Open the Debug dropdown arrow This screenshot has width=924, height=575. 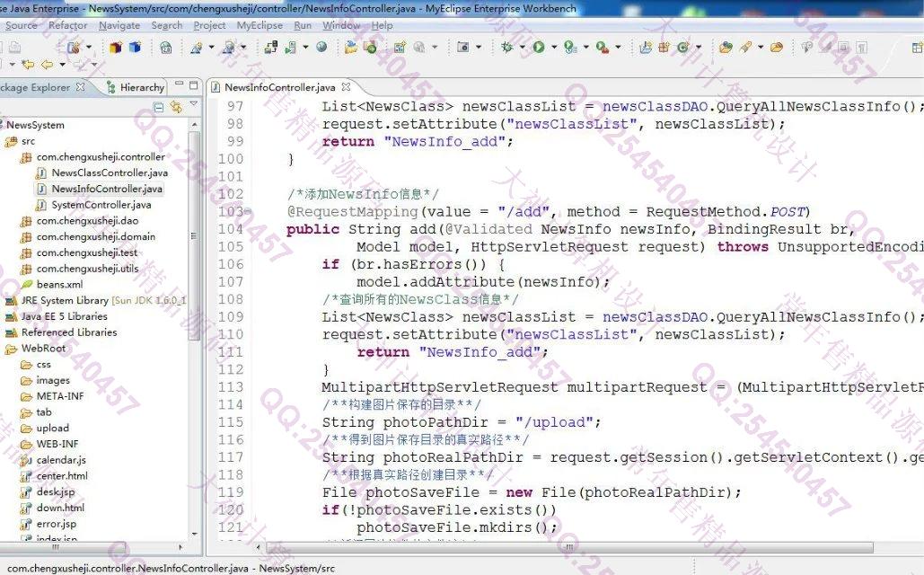(522, 48)
